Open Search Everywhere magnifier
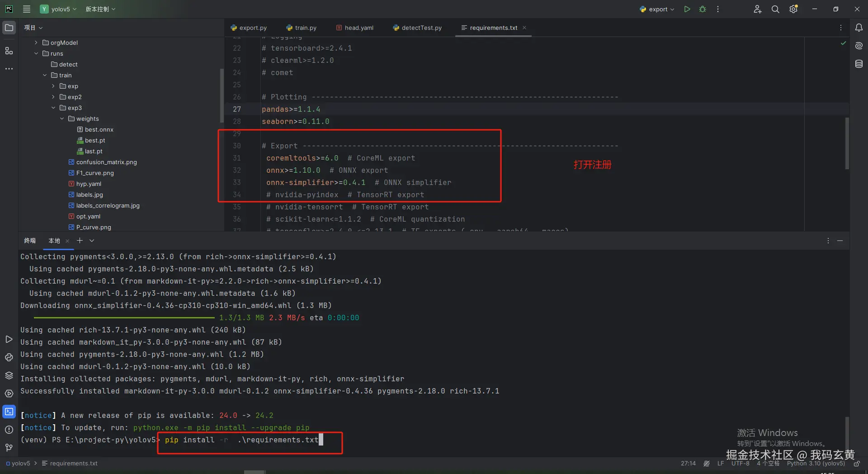Image resolution: width=868 pixels, height=474 pixels. [775, 9]
